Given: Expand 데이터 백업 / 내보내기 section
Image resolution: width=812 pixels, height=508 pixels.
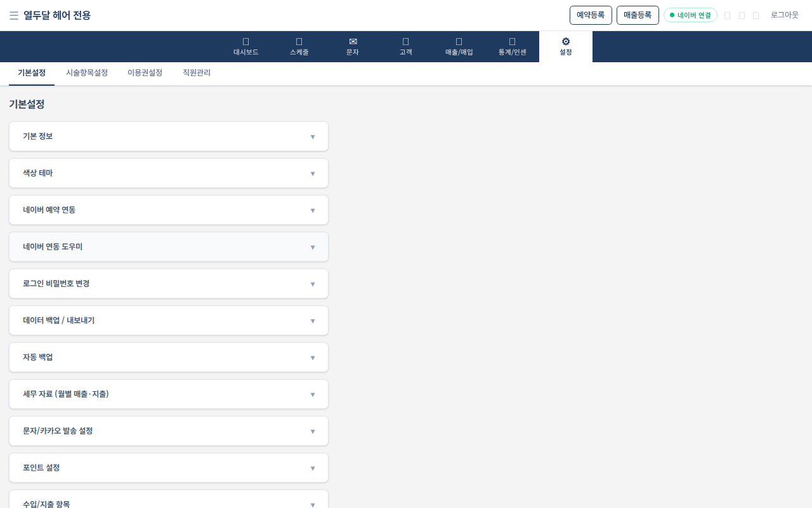Looking at the screenshot, I should [169, 321].
